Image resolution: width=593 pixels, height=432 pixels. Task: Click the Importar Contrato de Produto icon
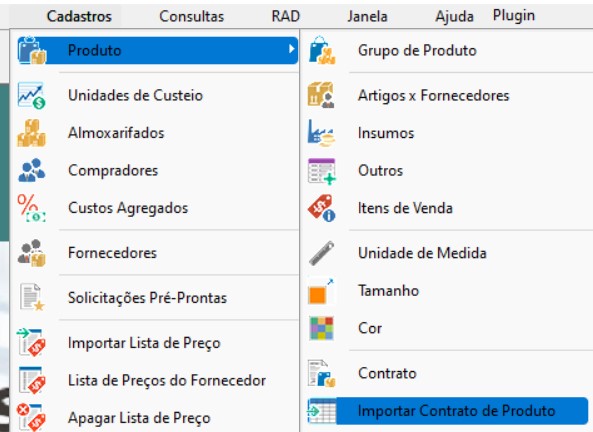point(321,411)
